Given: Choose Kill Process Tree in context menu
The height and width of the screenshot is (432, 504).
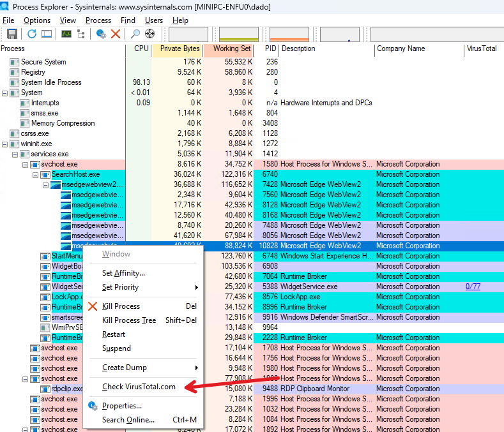Looking at the screenshot, I should [x=129, y=320].
